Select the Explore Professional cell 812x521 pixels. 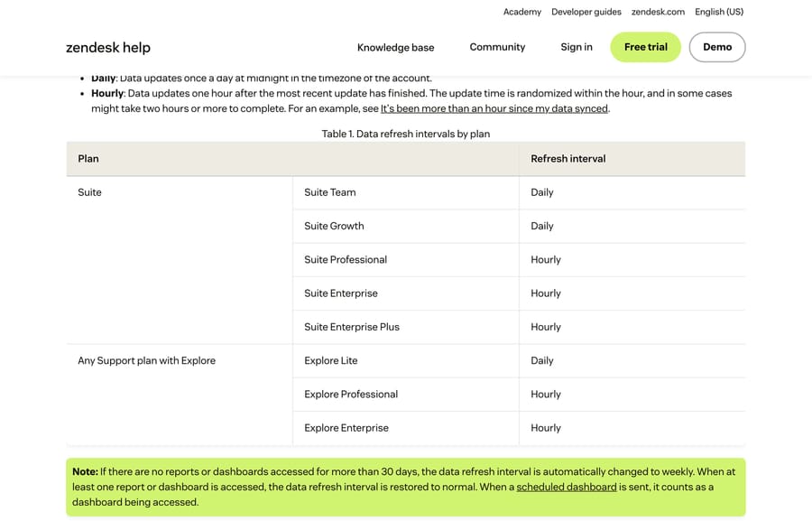pyautogui.click(x=406, y=395)
